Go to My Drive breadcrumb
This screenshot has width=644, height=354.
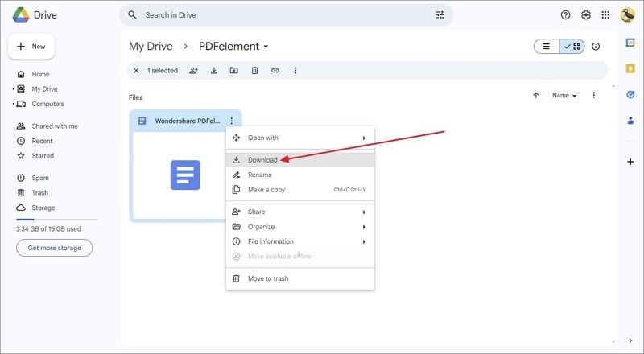coord(151,47)
